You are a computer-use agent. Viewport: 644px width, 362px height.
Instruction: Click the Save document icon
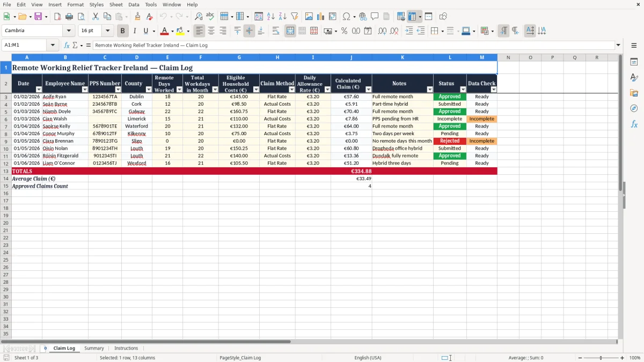click(x=38, y=17)
